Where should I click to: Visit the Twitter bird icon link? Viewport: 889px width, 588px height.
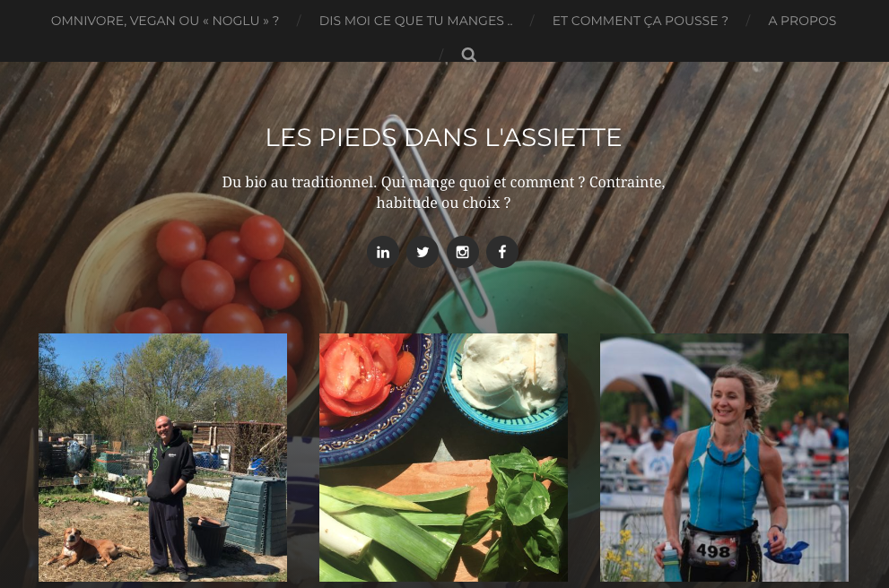click(x=423, y=252)
